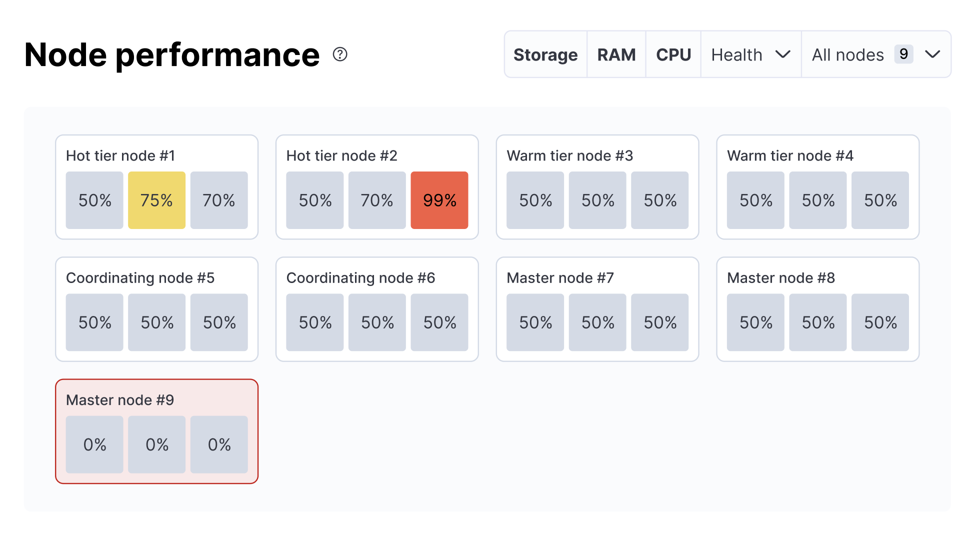Click the help icon beside Node performance
980x552 pixels.
(340, 54)
